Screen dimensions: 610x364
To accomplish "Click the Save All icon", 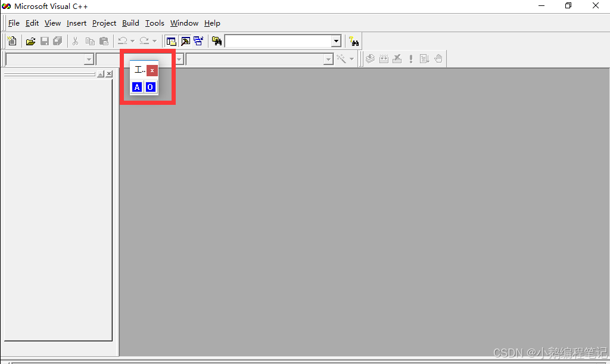I will coord(58,41).
